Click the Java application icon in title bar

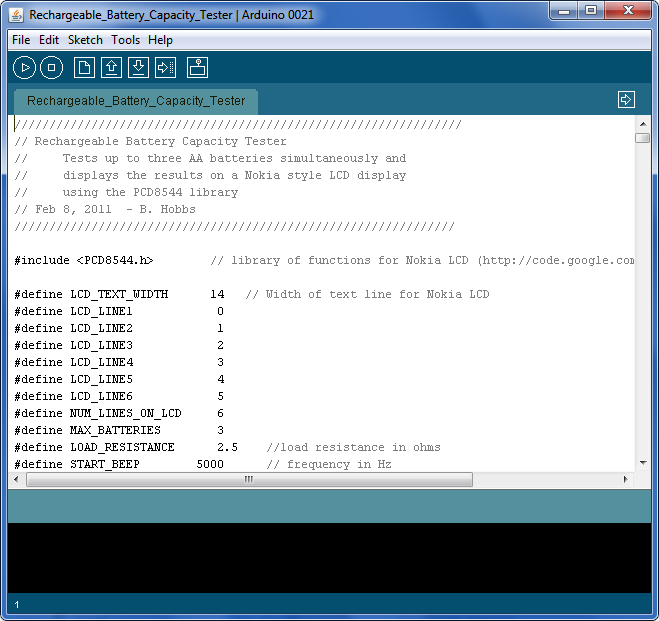(x=16, y=15)
